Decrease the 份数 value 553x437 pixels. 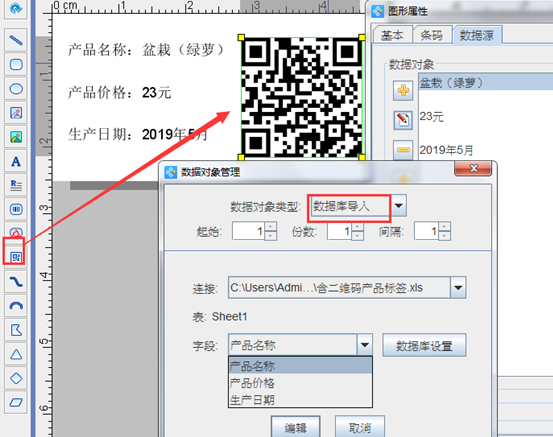(x=357, y=236)
